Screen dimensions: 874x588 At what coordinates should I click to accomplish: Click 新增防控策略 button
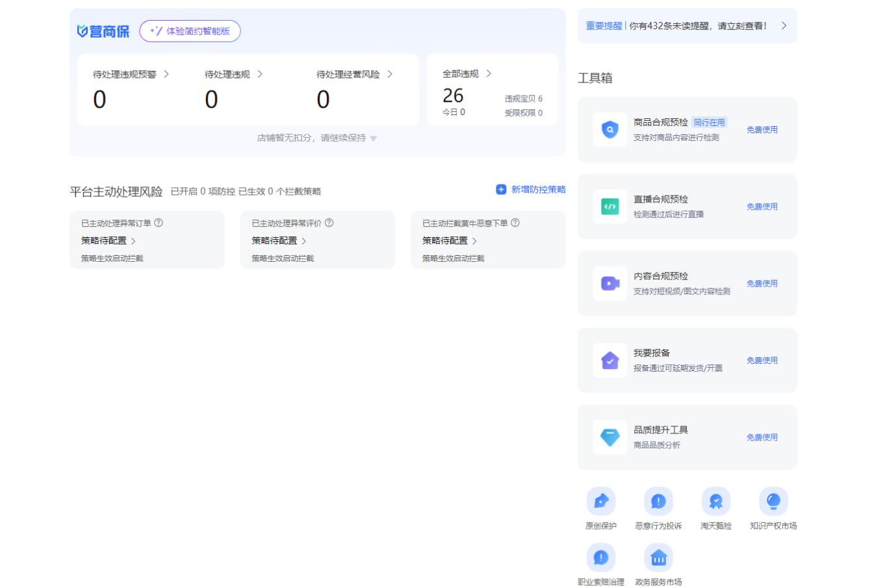[530, 190]
